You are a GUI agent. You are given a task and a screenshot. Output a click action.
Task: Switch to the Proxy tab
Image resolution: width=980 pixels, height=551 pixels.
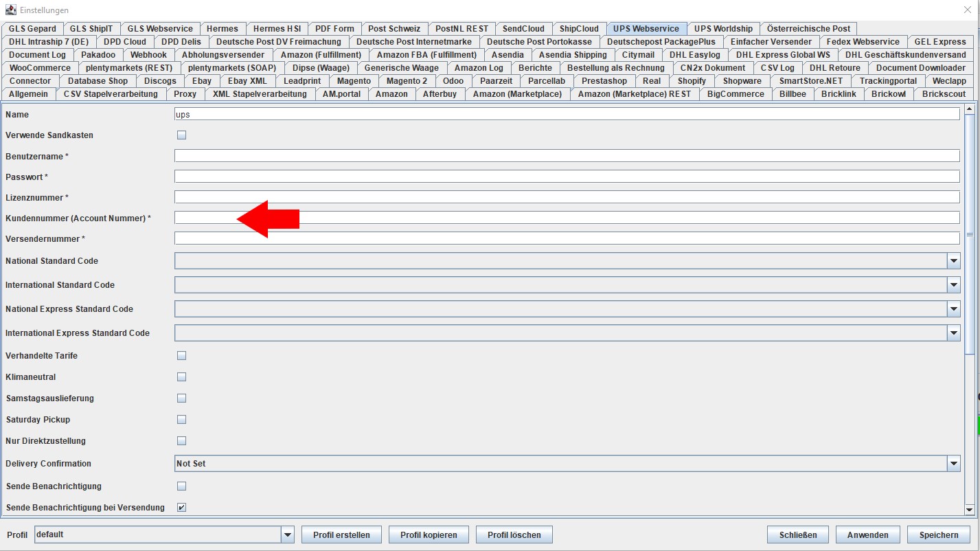tap(185, 94)
